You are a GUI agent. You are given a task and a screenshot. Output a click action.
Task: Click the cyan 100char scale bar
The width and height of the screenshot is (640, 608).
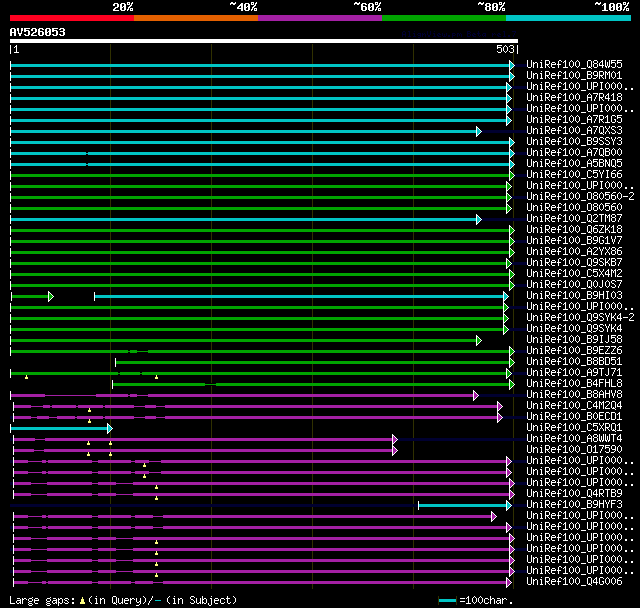pyautogui.click(x=447, y=600)
